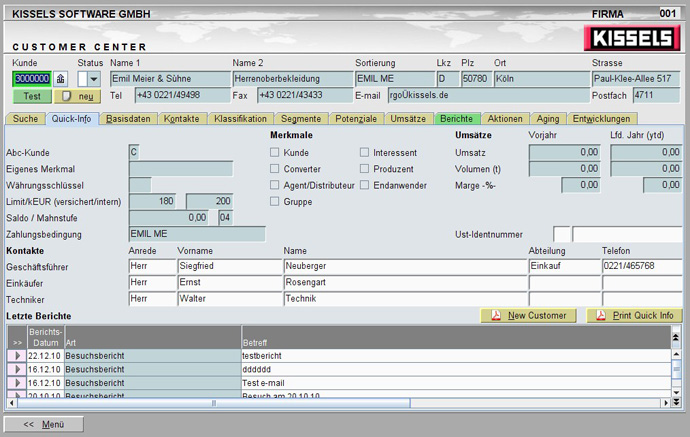690x437 pixels.
Task: Click horizontal scrollbar right arrow
Action: (666, 403)
